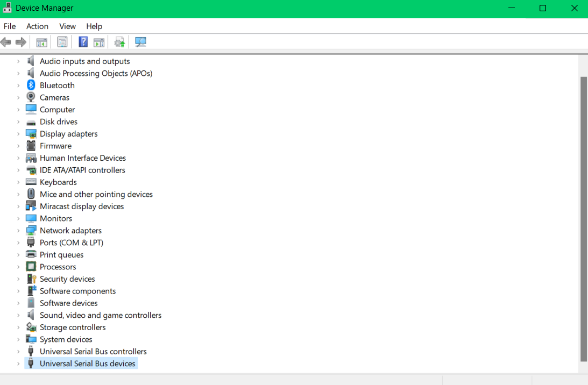Open the Action menu
The width and height of the screenshot is (588, 385).
tap(37, 26)
